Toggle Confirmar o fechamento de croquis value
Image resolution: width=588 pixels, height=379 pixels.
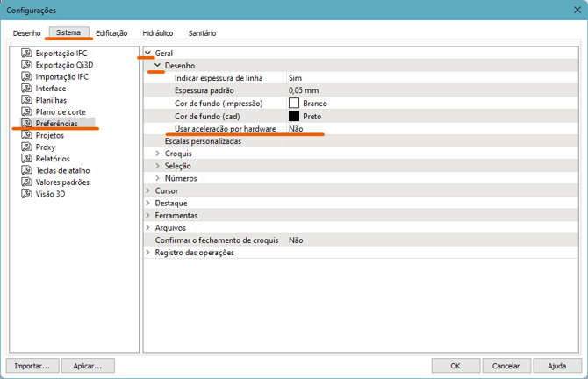(x=296, y=240)
